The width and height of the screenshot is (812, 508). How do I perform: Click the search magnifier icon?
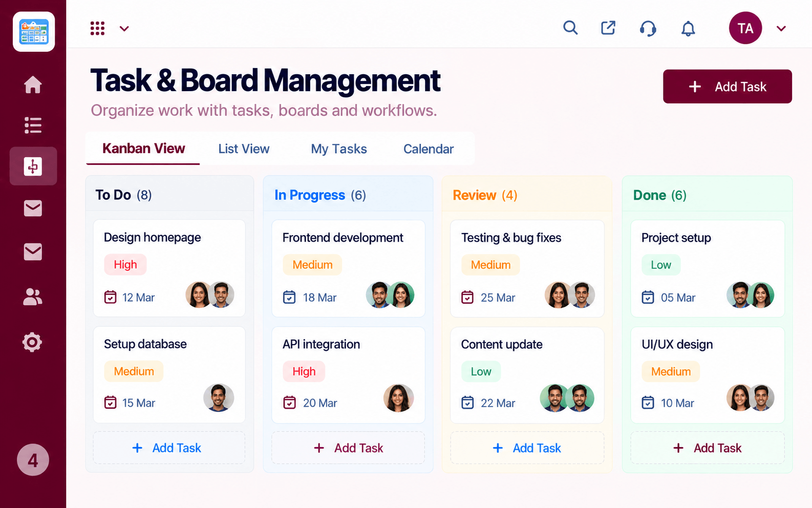tap(570, 28)
